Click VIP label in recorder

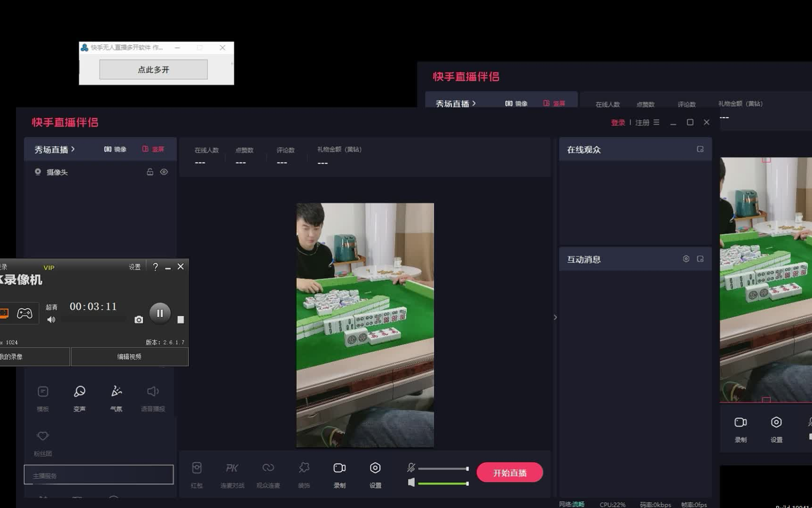click(x=49, y=268)
